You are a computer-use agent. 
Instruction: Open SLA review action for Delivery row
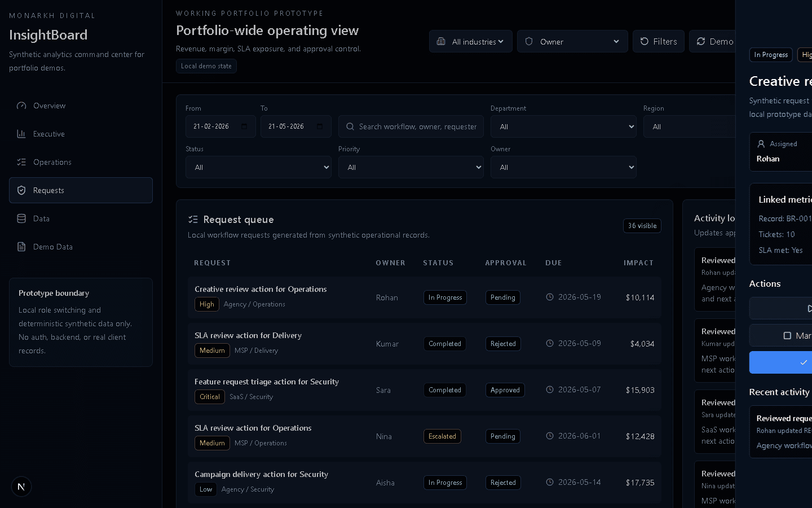pos(425,344)
